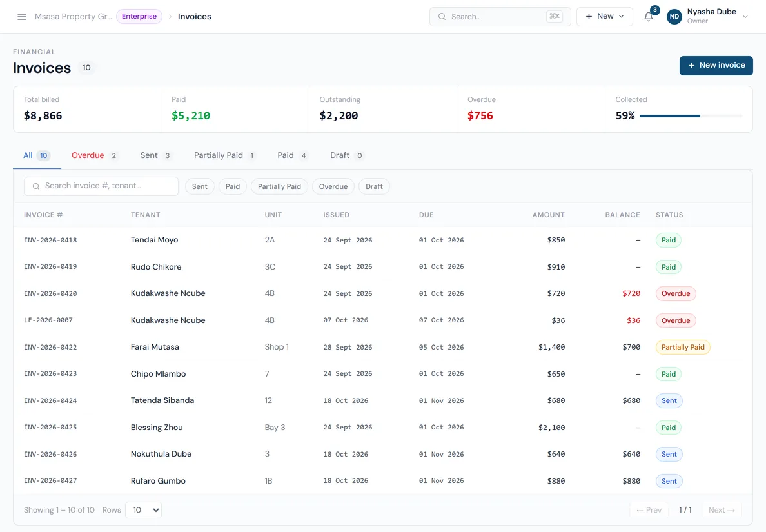The width and height of the screenshot is (766, 532).
Task: Click the Partially Paid status badge
Action: coord(682,348)
